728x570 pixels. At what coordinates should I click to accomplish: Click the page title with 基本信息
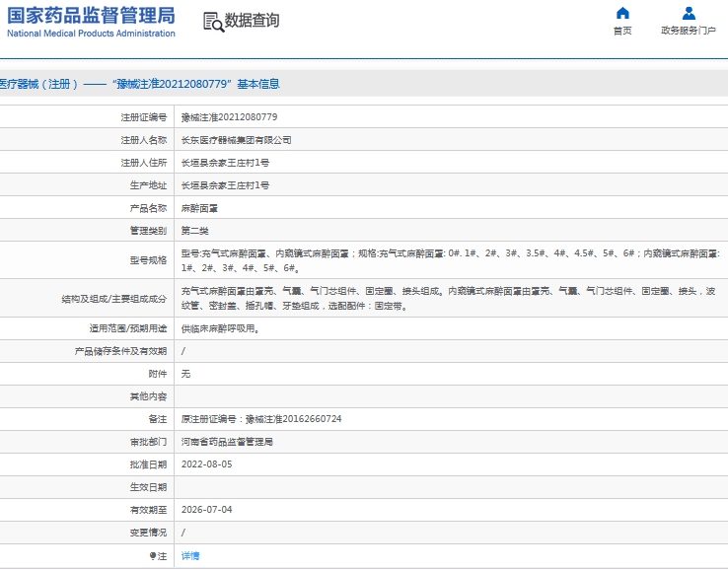(138, 84)
